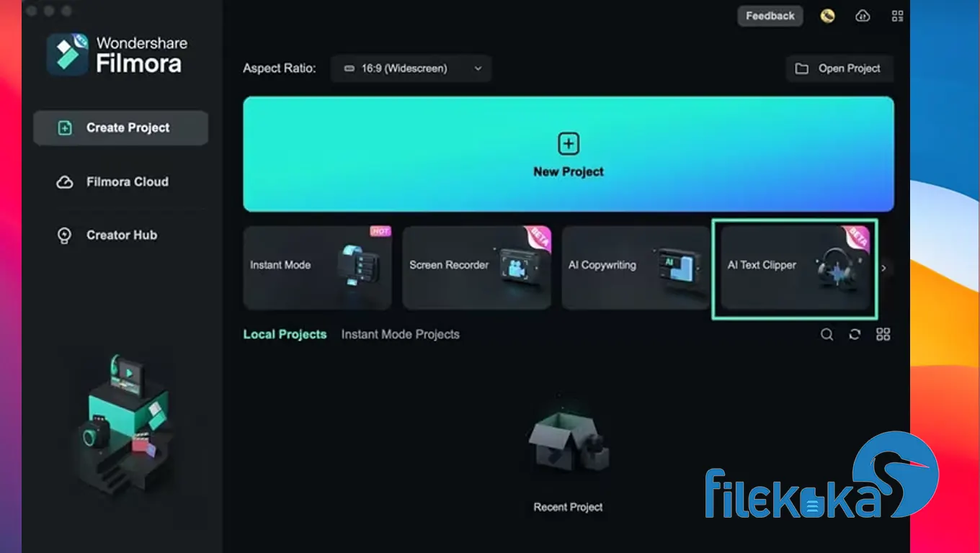Open the Screen Recorder card
The height and width of the screenshot is (553, 980).
click(477, 268)
